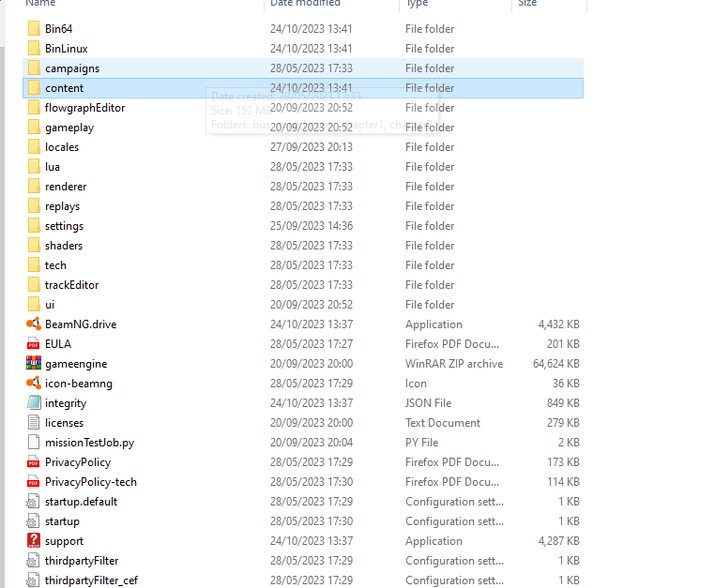Viewport: 714px width, 588px height.
Task: Click the support application question-mark icon
Action: coord(34,541)
